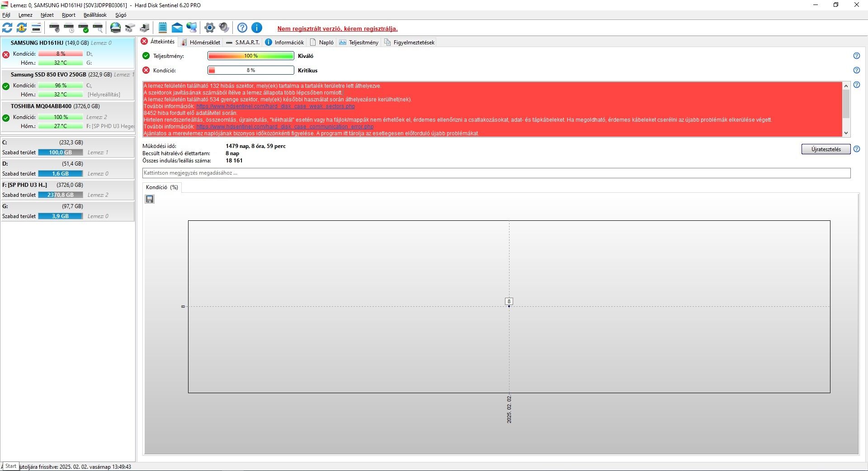Click the blue refresh arrows toolbar icon
This screenshot has height=471, width=868.
click(x=7, y=28)
